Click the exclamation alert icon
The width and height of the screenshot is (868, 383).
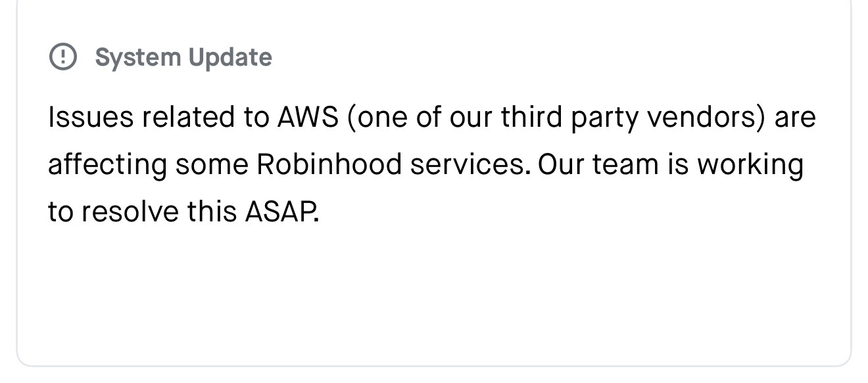coord(63,57)
